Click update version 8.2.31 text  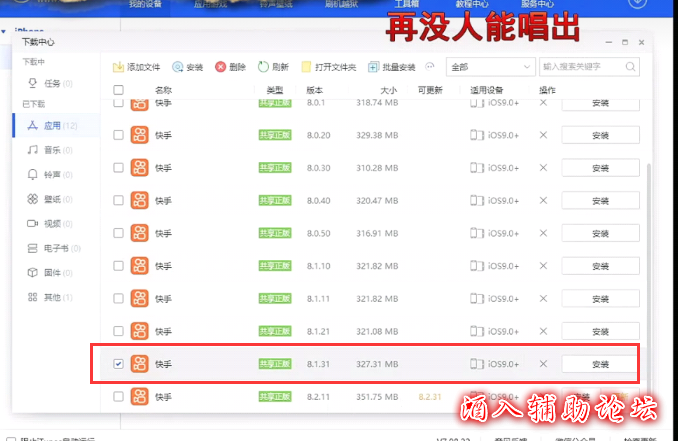pyautogui.click(x=430, y=396)
